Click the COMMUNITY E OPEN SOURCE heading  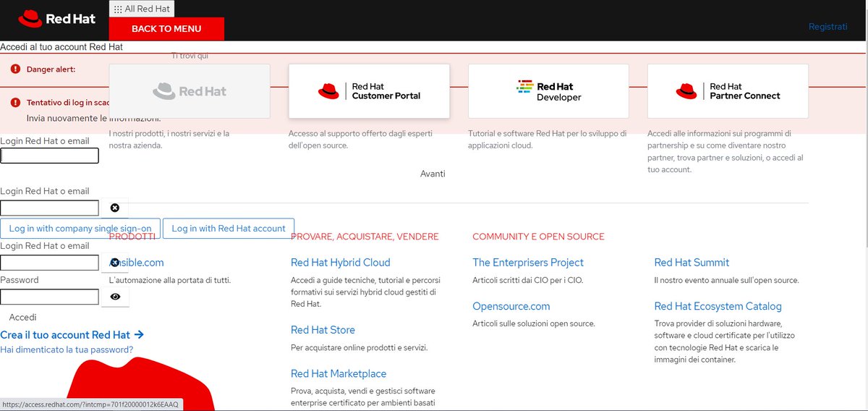pyautogui.click(x=538, y=237)
